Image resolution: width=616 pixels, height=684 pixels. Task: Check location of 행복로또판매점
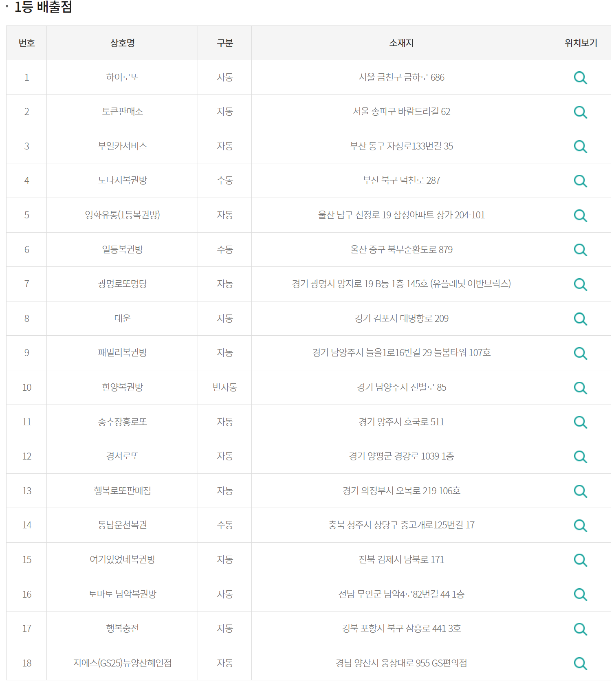(580, 491)
